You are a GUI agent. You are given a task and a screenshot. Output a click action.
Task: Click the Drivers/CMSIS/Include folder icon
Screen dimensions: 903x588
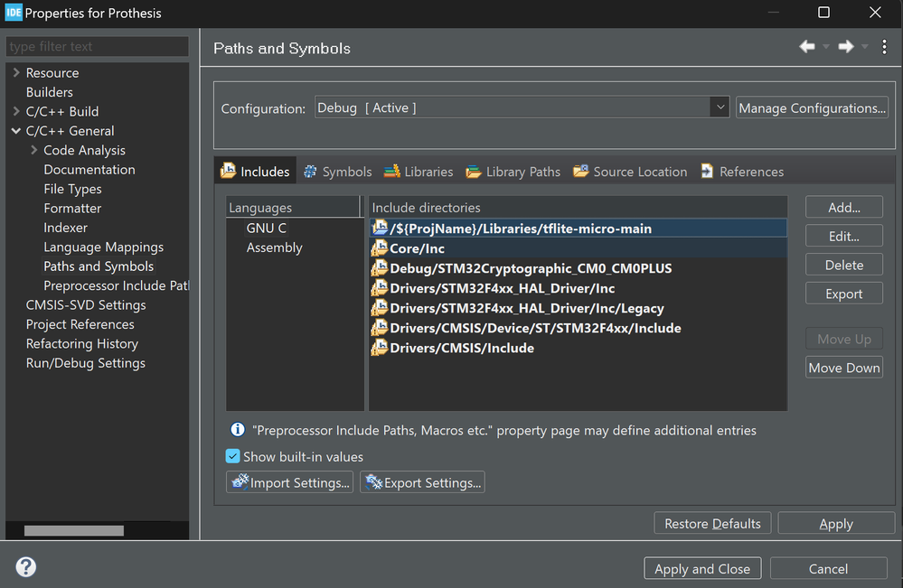[x=380, y=348]
